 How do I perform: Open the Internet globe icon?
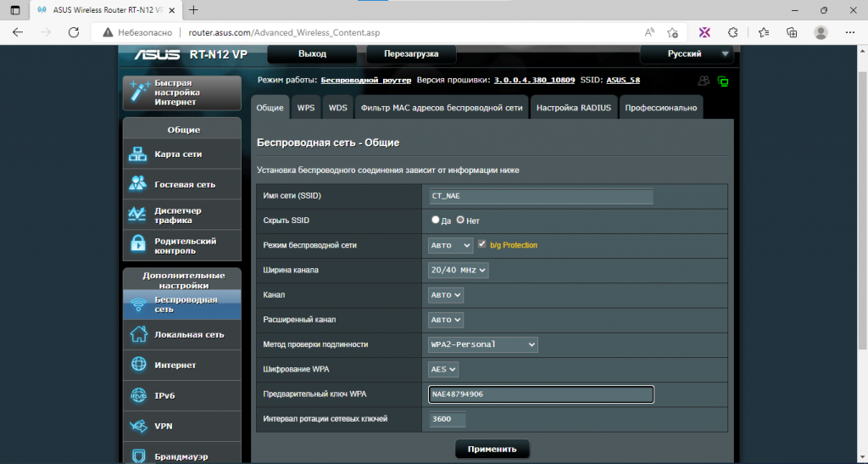pyautogui.click(x=138, y=365)
